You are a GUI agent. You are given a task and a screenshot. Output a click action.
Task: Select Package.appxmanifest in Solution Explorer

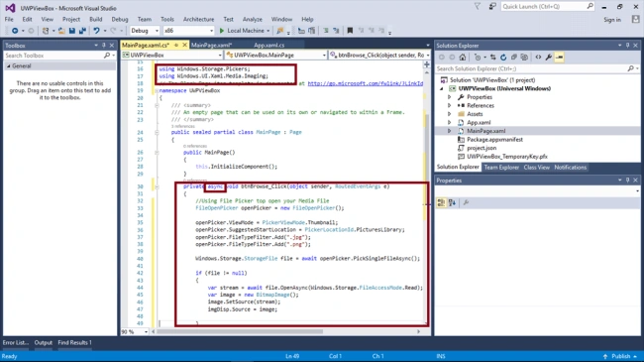tap(494, 140)
